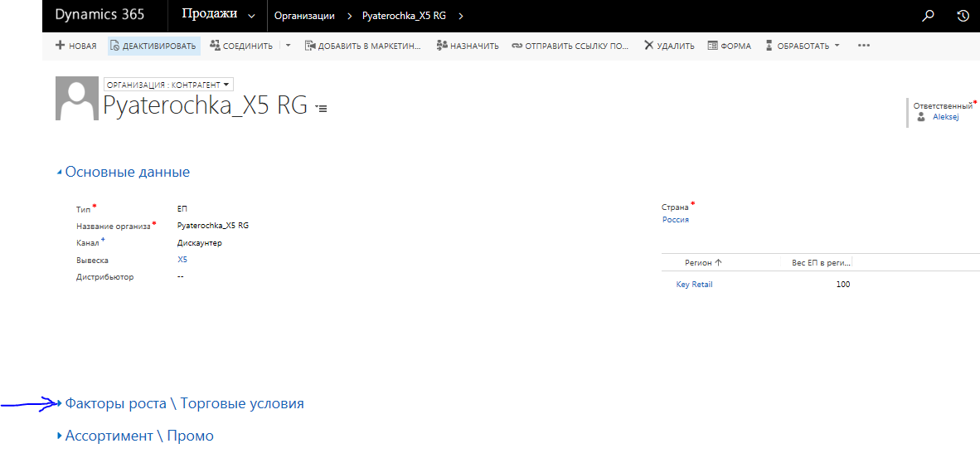980x468 pixels.
Task: Expand Факторы роста \ Торговые условия section
Action: (x=180, y=403)
